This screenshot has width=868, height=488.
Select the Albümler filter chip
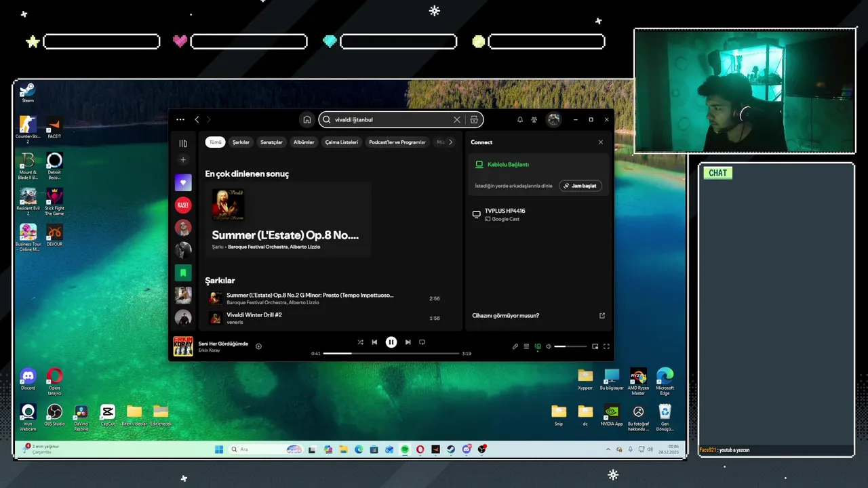coord(304,142)
